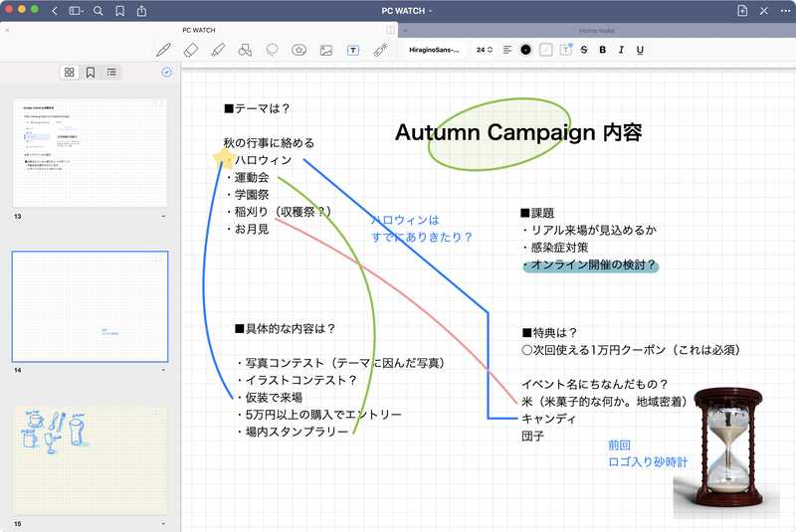Click the ■具体的な内容は？ heading
This screenshot has height=532, width=796.
click(285, 328)
